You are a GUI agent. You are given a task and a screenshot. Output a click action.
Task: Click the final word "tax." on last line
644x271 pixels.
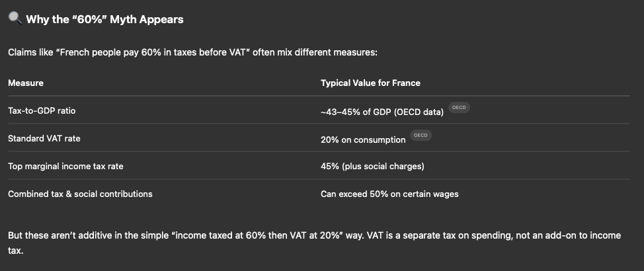pos(16,251)
